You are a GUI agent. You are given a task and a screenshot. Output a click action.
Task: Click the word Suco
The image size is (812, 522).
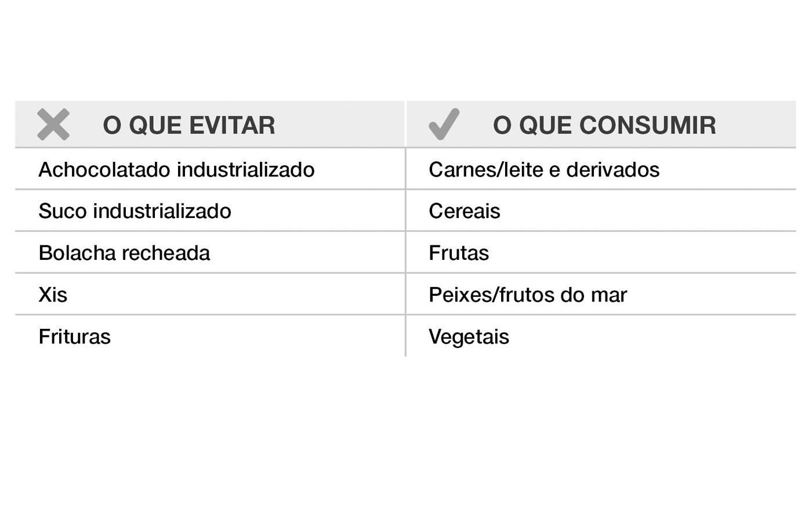63,211
